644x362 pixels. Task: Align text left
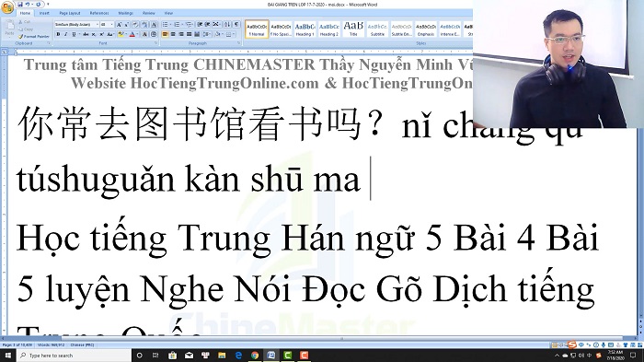pos(165,34)
